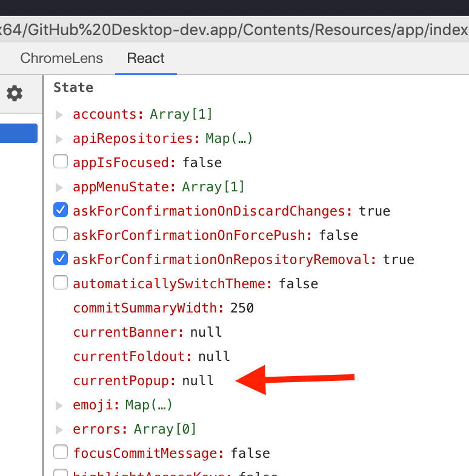Viewport: 469px width, 476px height.
Task: Click the index file URL in address bar
Action: pos(234,30)
